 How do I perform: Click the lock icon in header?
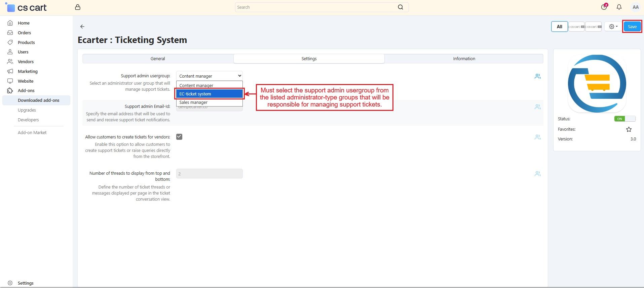point(78,7)
